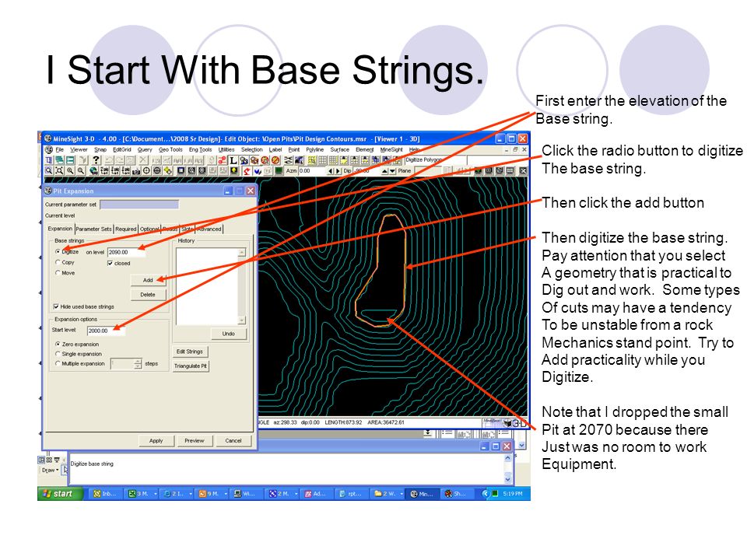
Task: Click the Digitize Polygon dropdown in toolbar
Action: coord(436,160)
